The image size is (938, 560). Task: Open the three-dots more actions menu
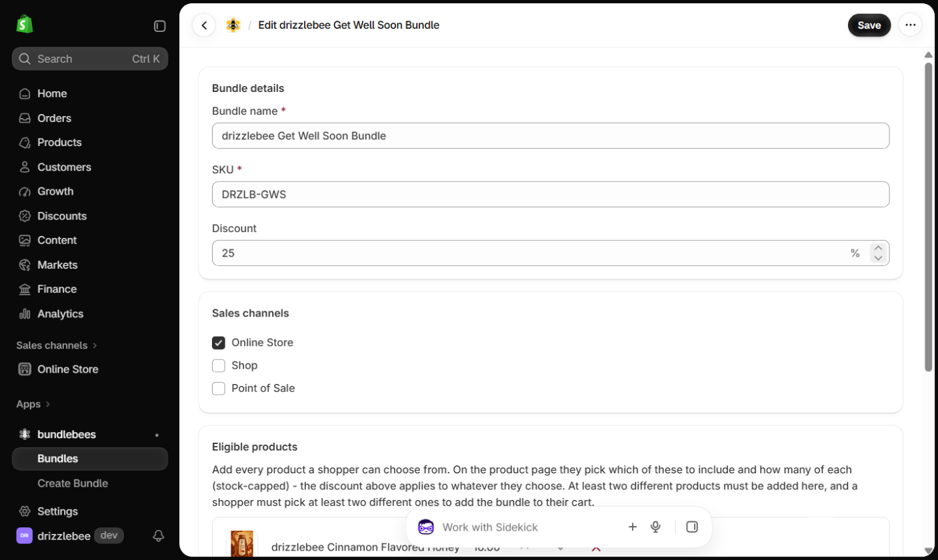[910, 25]
